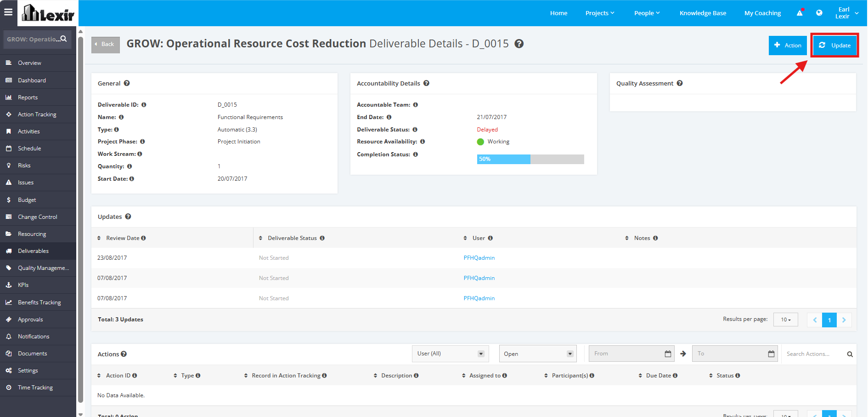Open the User (All) filter dropdown
Screen dimensions: 868x417
point(450,354)
